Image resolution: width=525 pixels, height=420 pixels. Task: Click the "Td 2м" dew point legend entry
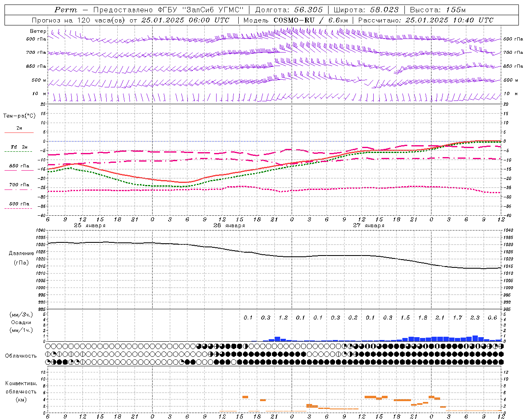click(x=19, y=147)
